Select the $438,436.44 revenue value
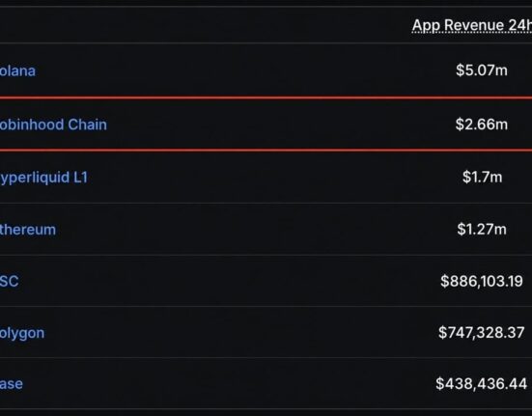 pyautogui.click(x=482, y=384)
